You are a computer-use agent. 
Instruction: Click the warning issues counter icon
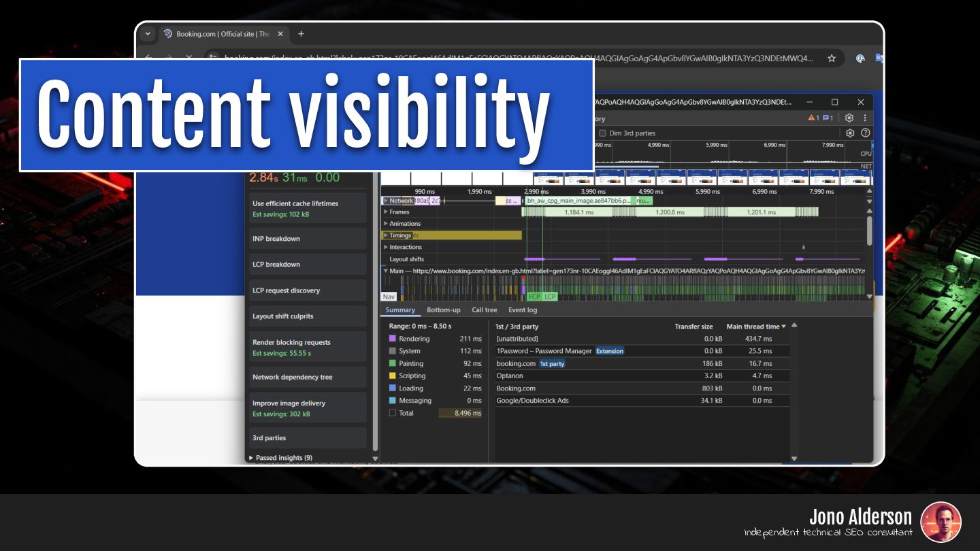[813, 118]
